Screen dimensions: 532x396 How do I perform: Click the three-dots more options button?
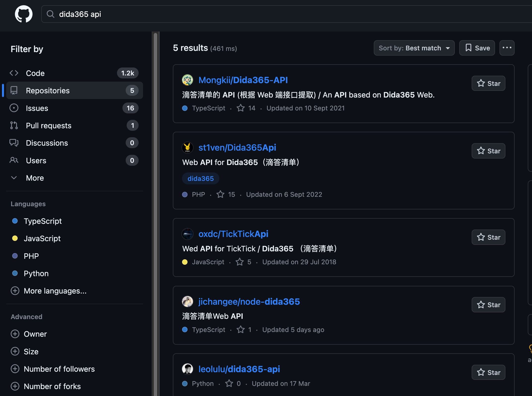click(507, 48)
